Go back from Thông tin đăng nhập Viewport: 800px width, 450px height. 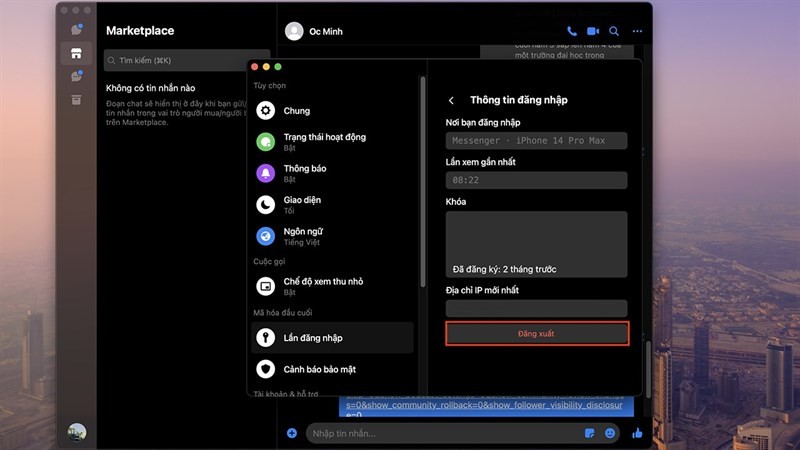coord(451,101)
